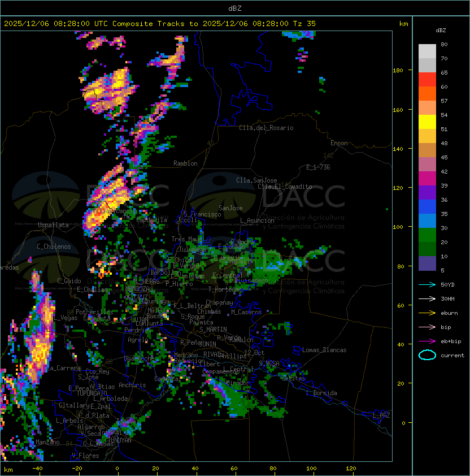Image resolution: width=470 pixels, height=476 pixels.
Task: Click the 'S_MARTIN' map label
Action: pos(213,330)
